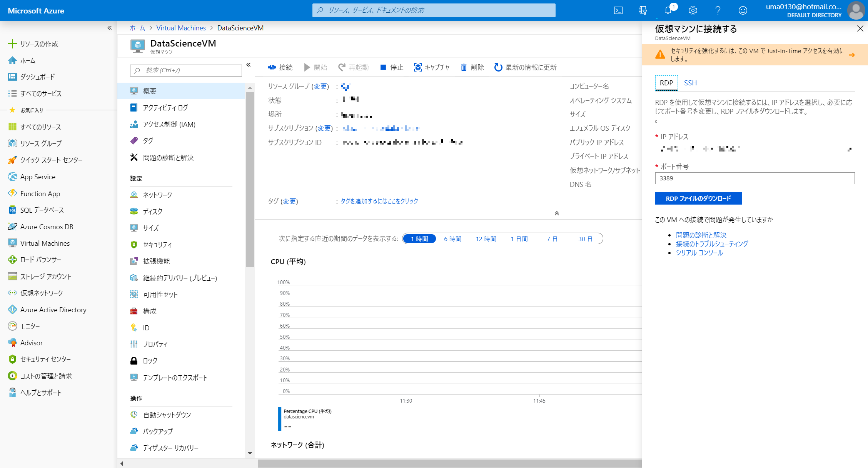Click the Capture (キャプチャ) toolbar icon

tap(418, 67)
